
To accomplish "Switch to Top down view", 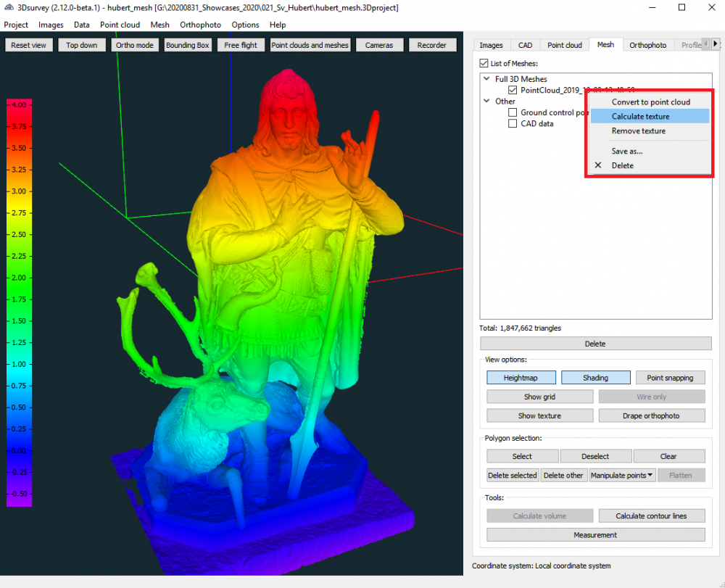I will [x=82, y=45].
